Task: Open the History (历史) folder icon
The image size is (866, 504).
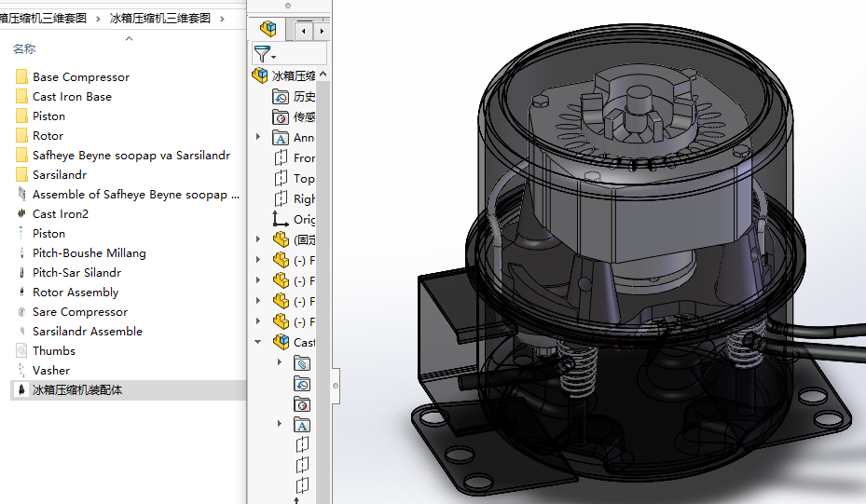Action: 281,97
